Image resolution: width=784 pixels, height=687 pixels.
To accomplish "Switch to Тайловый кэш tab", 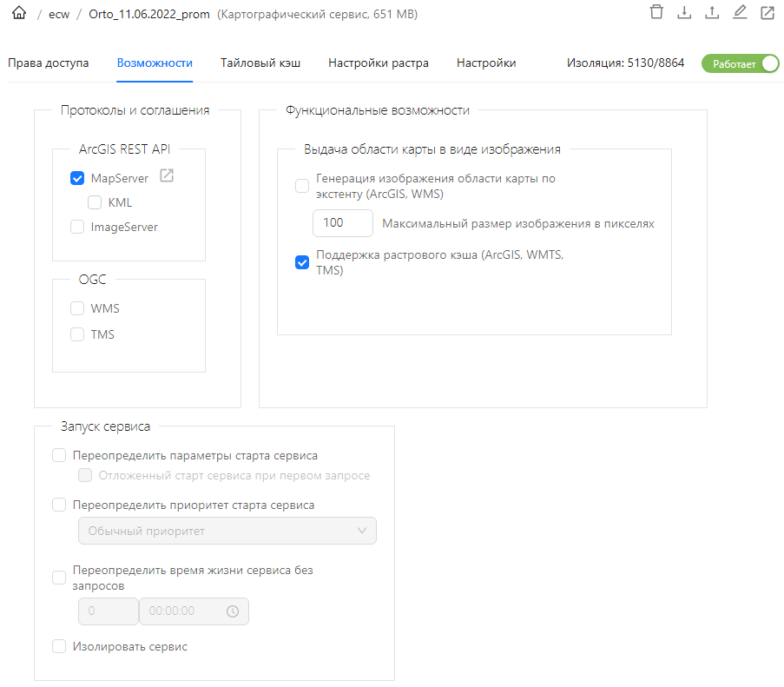I will click(260, 63).
